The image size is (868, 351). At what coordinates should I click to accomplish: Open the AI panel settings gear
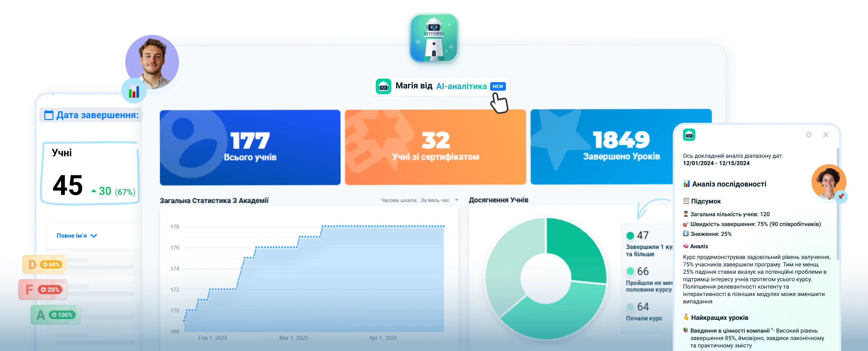pyautogui.click(x=809, y=135)
